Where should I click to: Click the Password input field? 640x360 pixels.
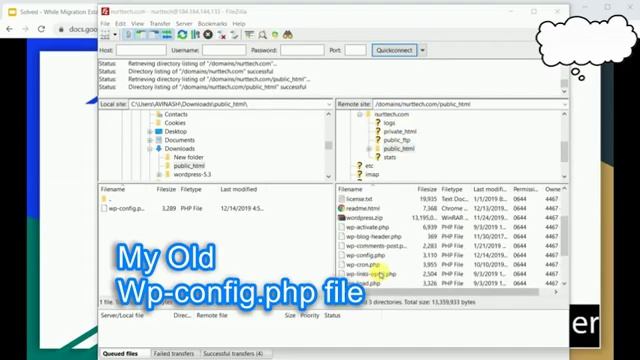[302, 50]
